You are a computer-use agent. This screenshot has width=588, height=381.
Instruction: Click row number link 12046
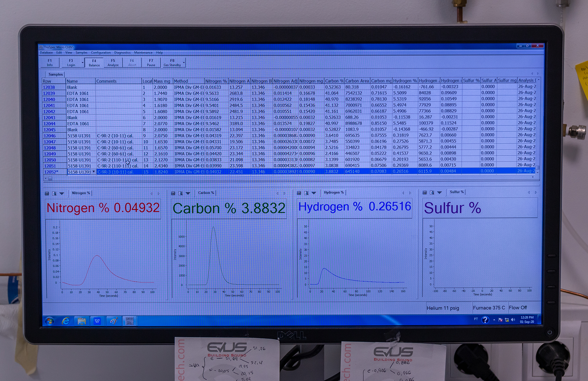pyautogui.click(x=49, y=136)
